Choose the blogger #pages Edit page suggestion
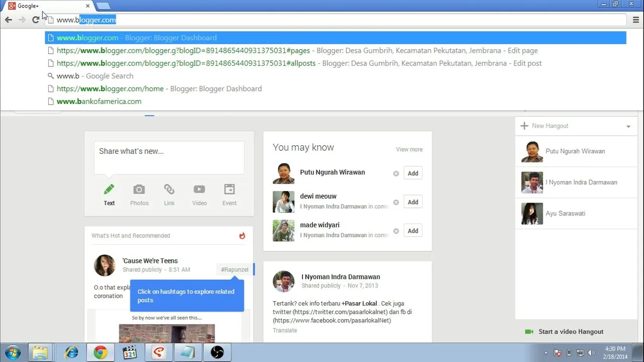Image resolution: width=644 pixels, height=362 pixels. pos(336,50)
